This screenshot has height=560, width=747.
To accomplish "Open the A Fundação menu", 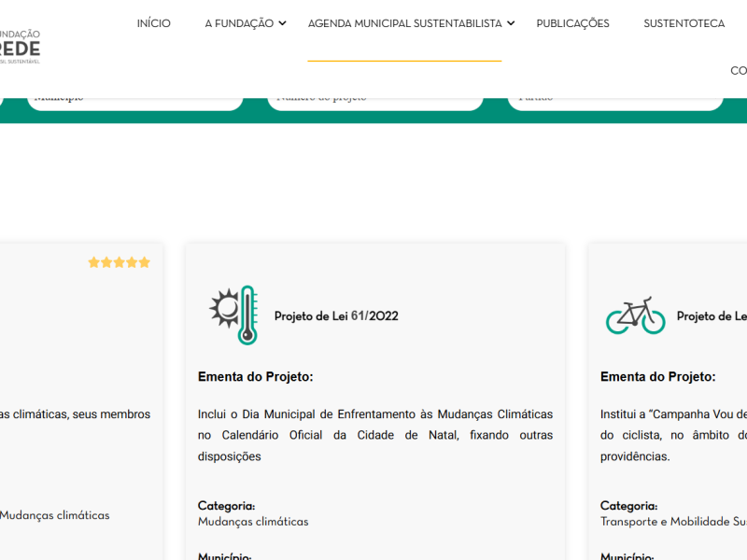I will click(239, 23).
